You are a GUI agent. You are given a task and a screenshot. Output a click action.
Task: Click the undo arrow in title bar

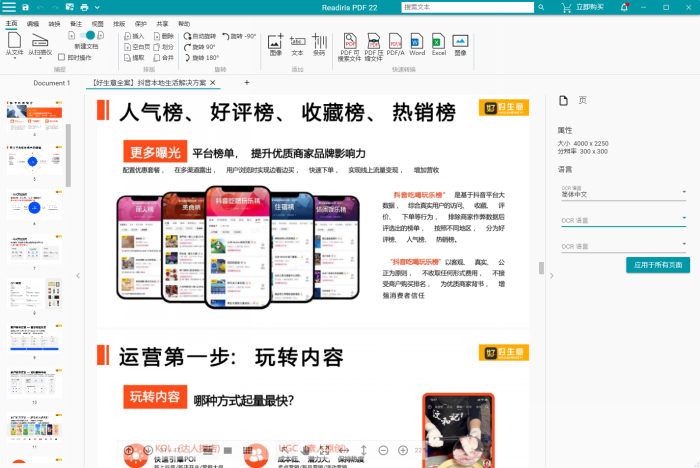click(x=40, y=7)
